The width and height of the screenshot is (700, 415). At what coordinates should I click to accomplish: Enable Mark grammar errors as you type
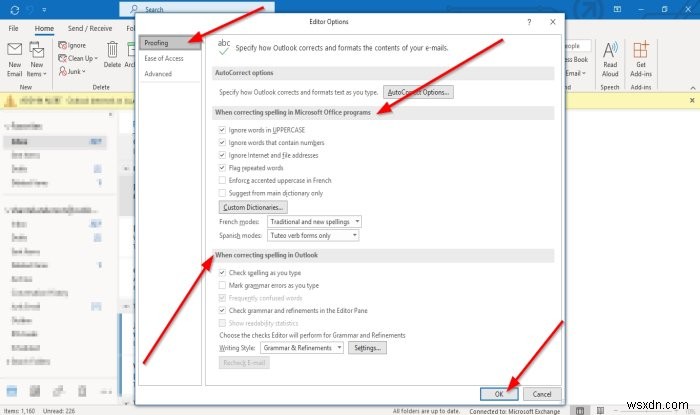pyautogui.click(x=222, y=285)
